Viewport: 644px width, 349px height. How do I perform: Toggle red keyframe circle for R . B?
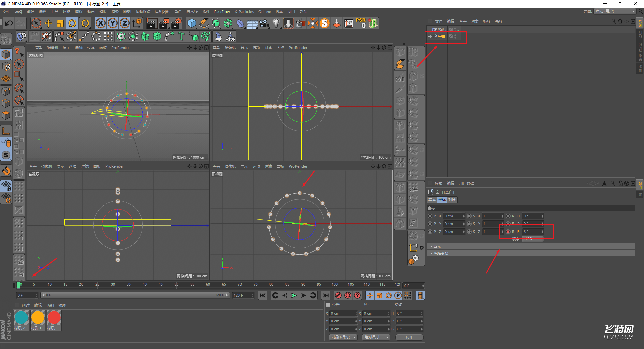tap(508, 232)
